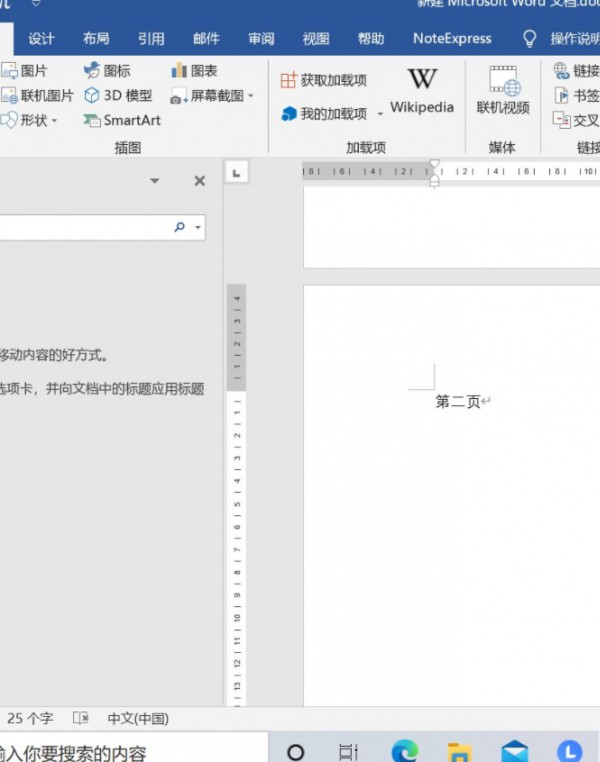Screen dimensions: 600x762
Task: Click the navigation search magnifier icon
Action: [x=179, y=227]
